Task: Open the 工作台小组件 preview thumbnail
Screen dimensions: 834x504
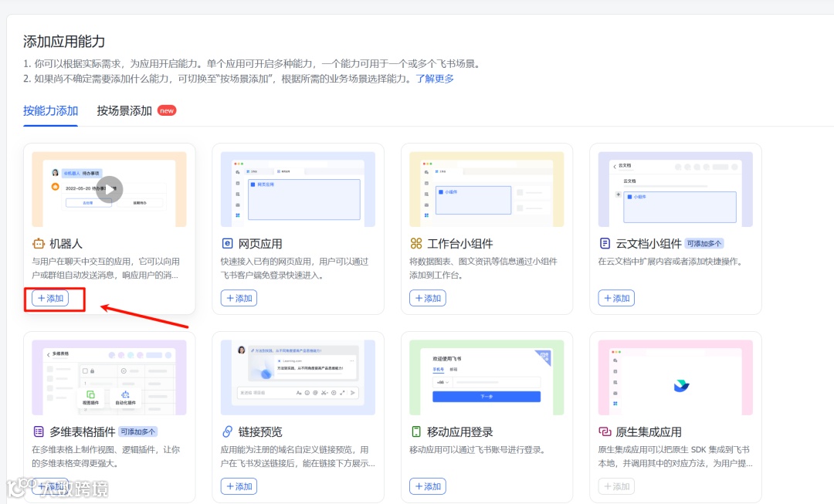Action: pos(486,189)
